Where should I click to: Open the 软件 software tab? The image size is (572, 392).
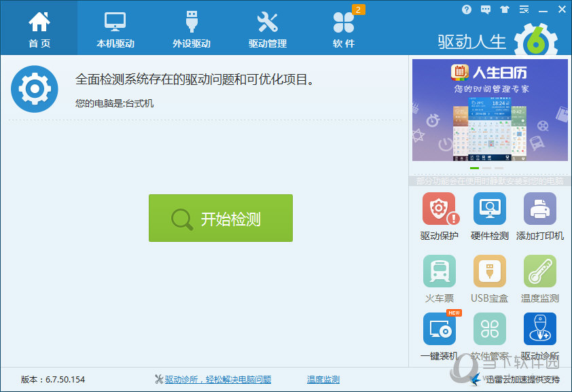point(344,28)
